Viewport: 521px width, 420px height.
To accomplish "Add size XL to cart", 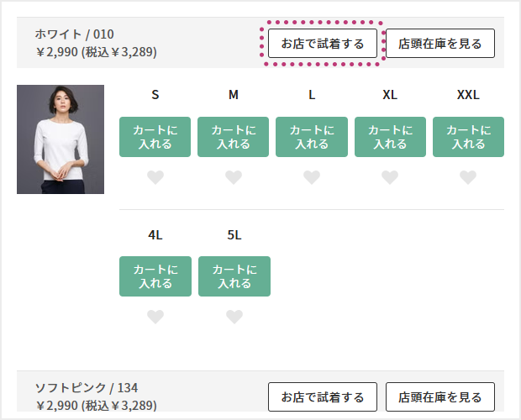I will [390, 137].
